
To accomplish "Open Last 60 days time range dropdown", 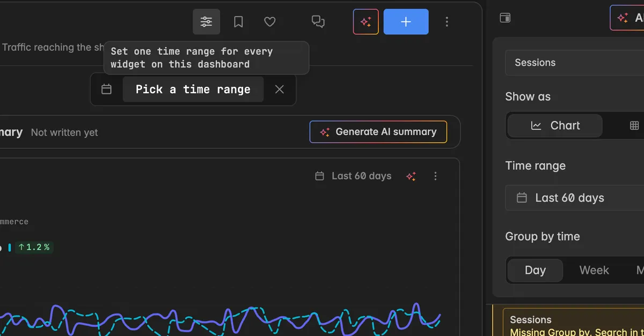I will (x=574, y=198).
